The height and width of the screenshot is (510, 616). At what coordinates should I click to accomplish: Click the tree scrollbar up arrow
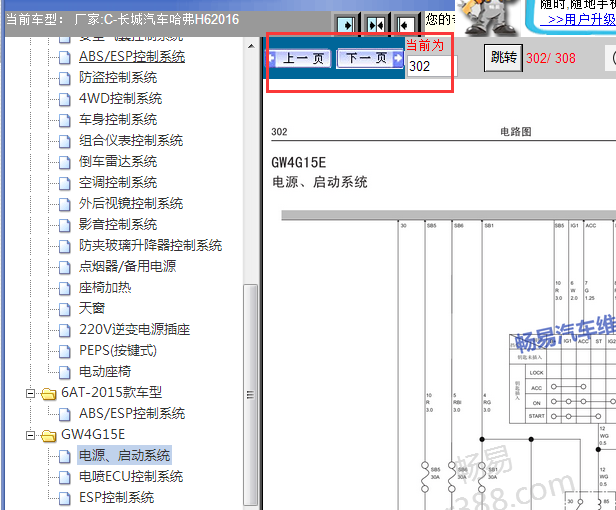[251, 46]
